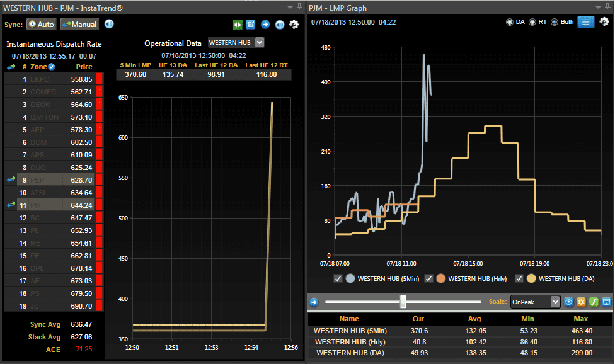Click the time range slider thumb
Screen dimensions: 615x364
[x=403, y=302]
